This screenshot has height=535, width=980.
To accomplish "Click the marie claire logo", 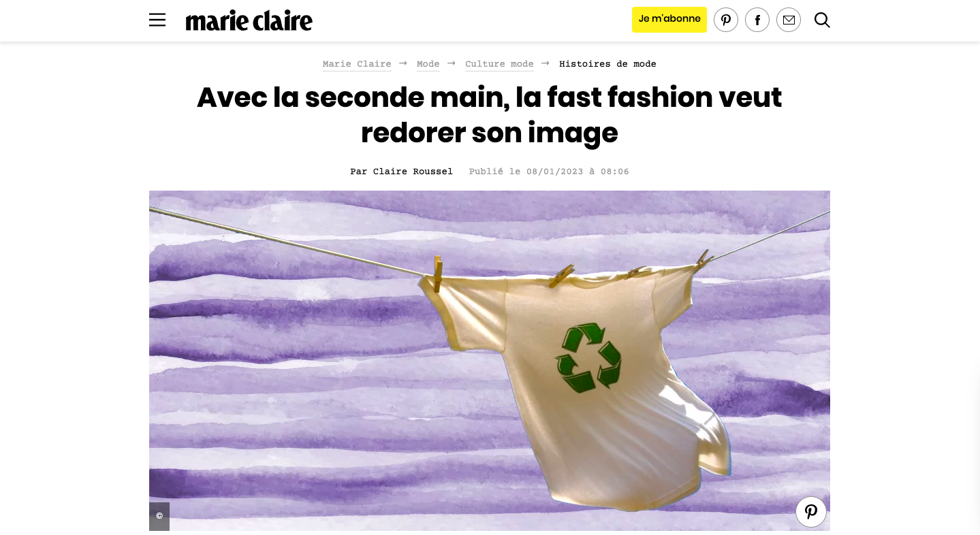I will (x=249, y=20).
